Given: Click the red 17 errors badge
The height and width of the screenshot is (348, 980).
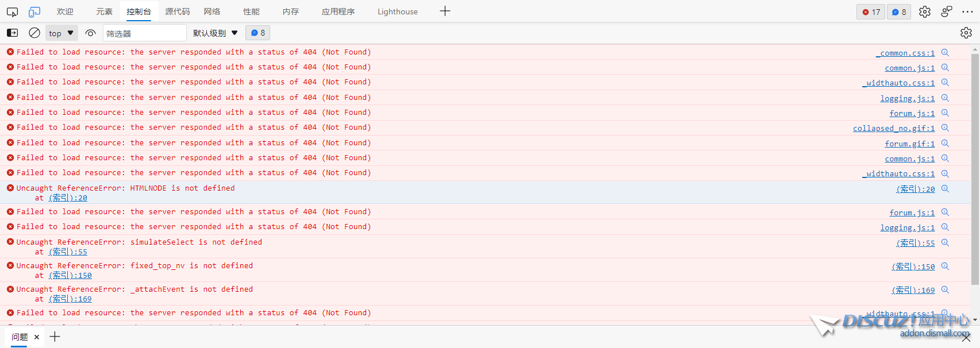Looking at the screenshot, I should point(871,11).
